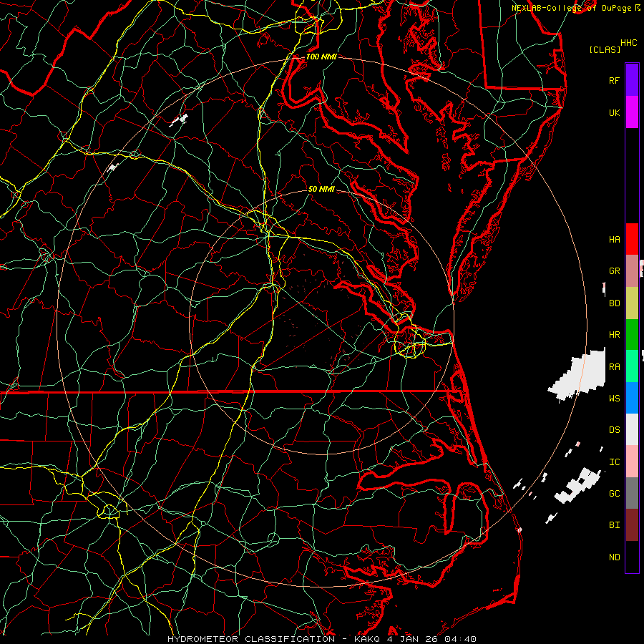Click the "DS" legend label

(x=615, y=430)
